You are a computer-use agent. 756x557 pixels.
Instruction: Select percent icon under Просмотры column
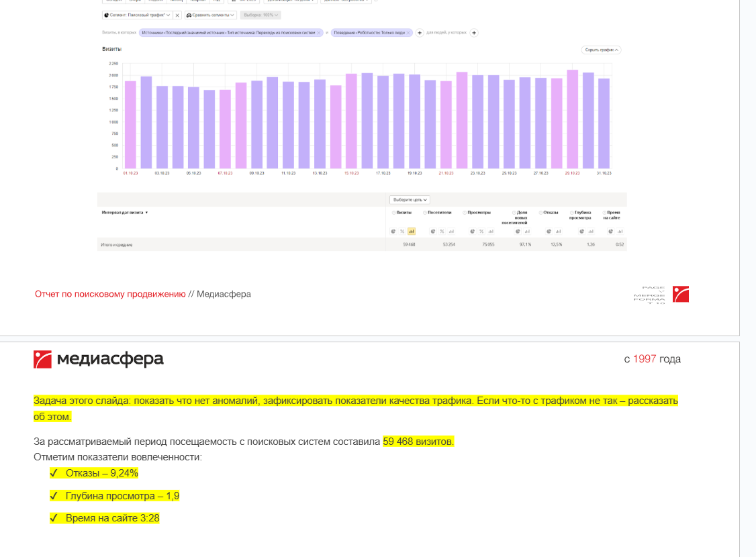click(x=481, y=232)
